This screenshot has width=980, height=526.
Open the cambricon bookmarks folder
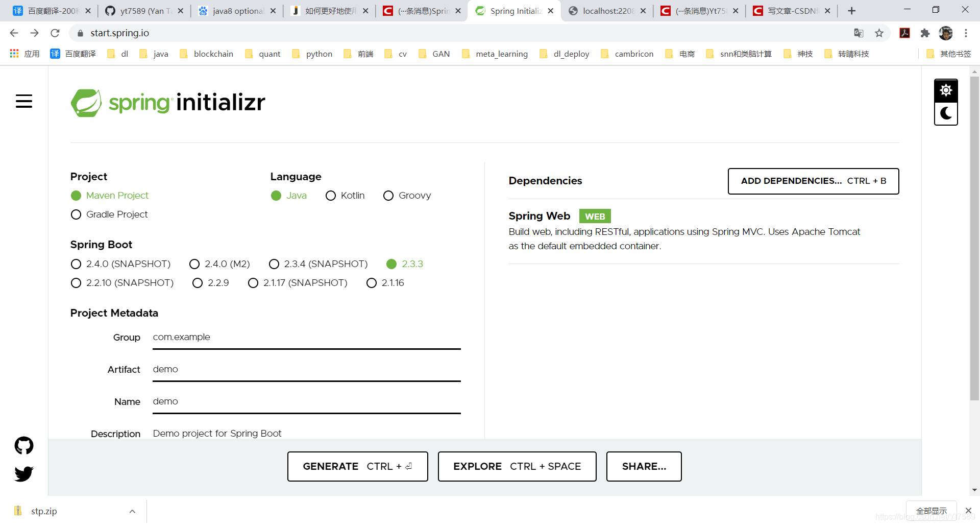coord(627,54)
